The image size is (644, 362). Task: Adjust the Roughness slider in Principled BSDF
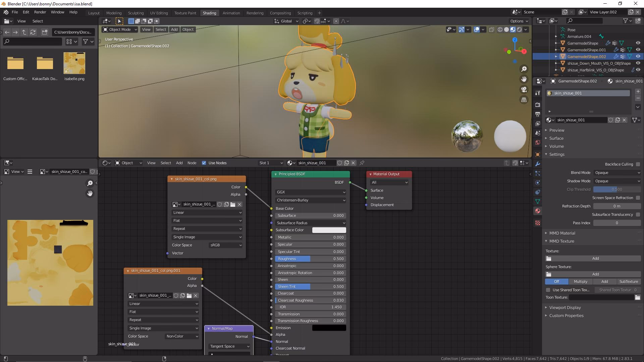coord(311,259)
